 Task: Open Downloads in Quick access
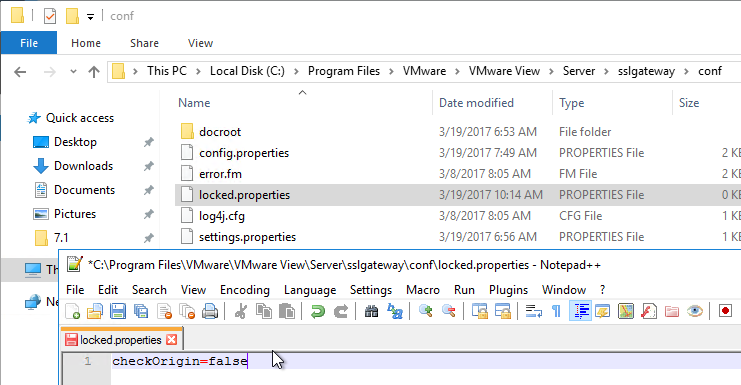pyautogui.click(x=83, y=166)
